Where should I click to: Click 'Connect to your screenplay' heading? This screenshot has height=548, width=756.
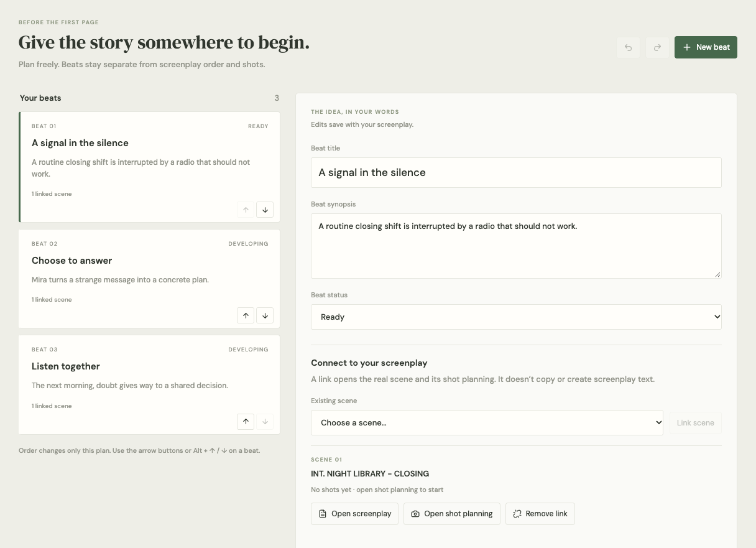[369, 363]
